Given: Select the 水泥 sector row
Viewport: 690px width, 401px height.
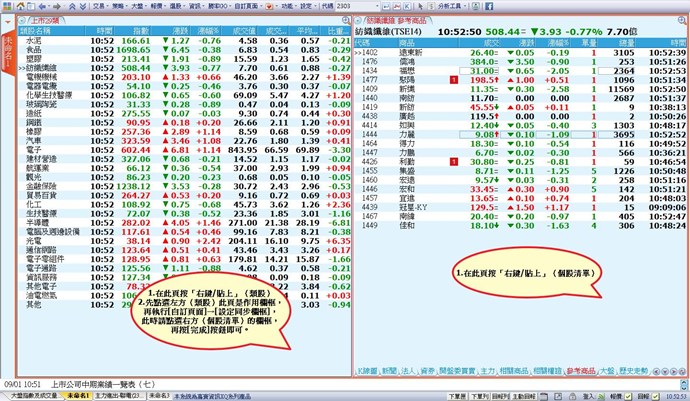Looking at the screenshot, I should coord(184,40).
